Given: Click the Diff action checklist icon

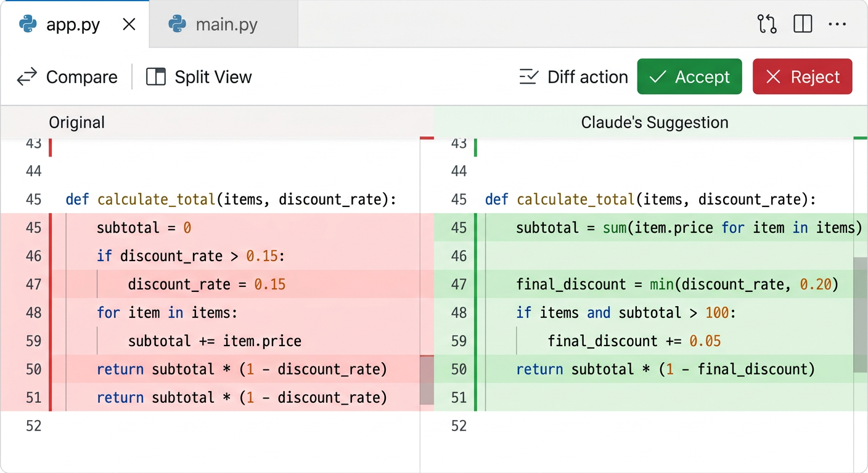Looking at the screenshot, I should [529, 77].
